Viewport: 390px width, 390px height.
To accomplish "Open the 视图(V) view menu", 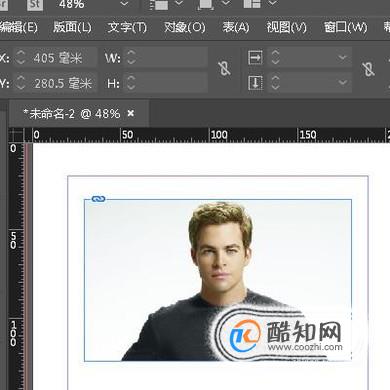I will [x=286, y=27].
